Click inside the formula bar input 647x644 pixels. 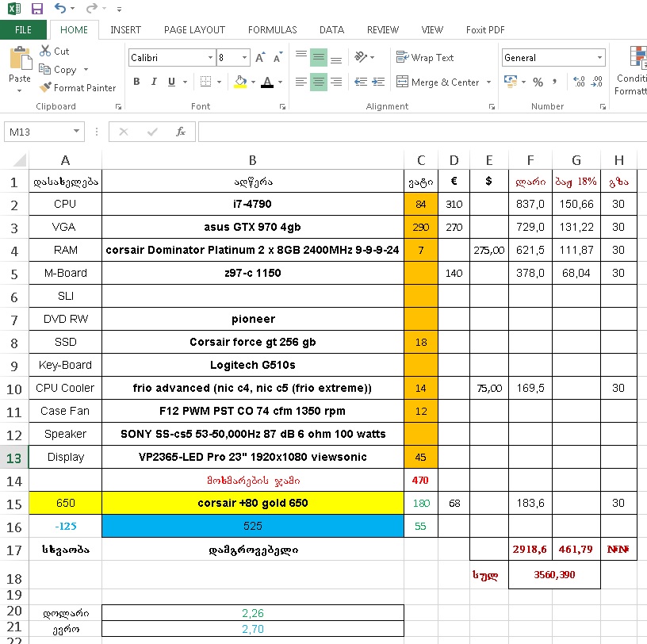(x=423, y=132)
